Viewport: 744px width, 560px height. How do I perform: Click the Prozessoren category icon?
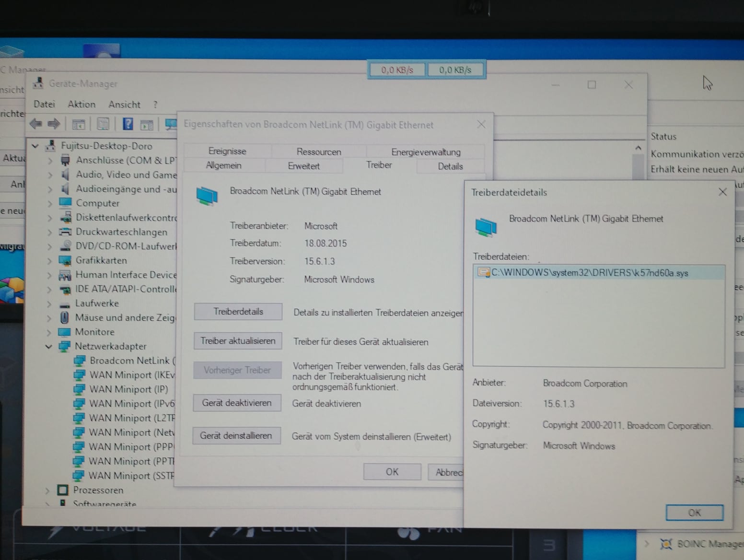(63, 490)
